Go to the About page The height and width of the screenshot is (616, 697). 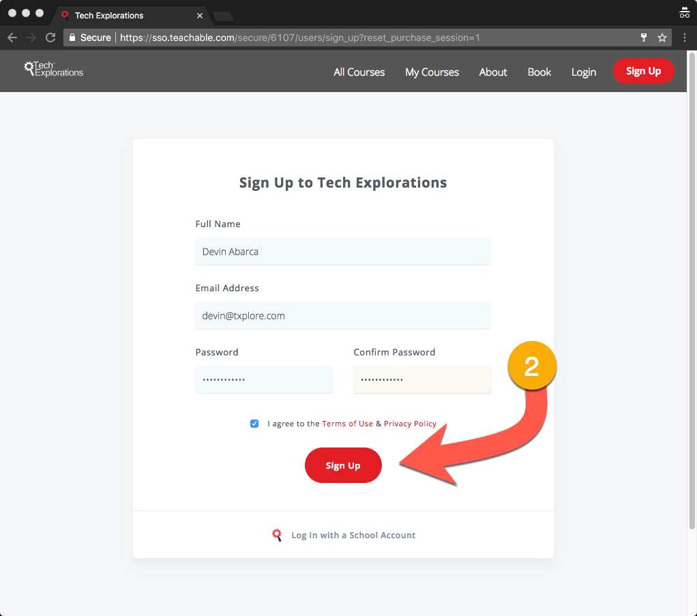[x=493, y=72]
